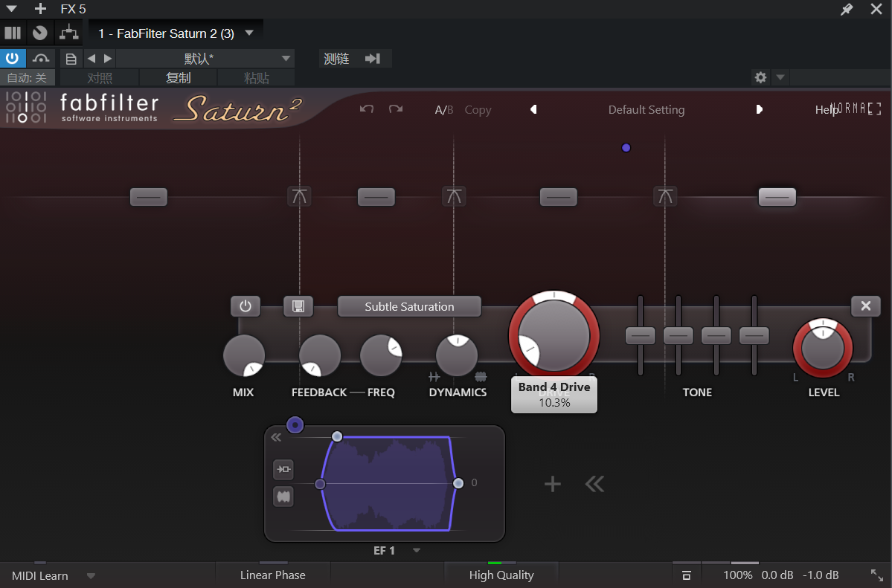
Task: Open the EF 1 source dropdown arrow
Action: pos(417,551)
